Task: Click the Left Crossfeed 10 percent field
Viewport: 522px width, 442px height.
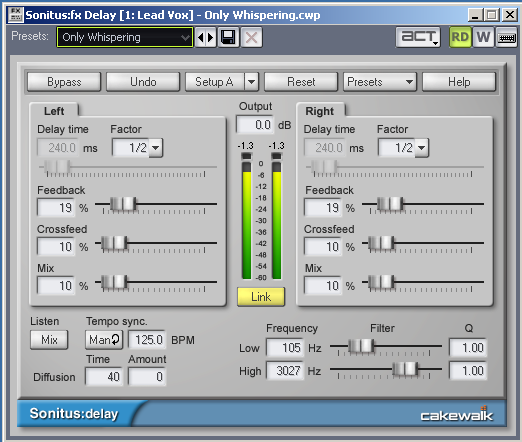Action: pos(56,247)
